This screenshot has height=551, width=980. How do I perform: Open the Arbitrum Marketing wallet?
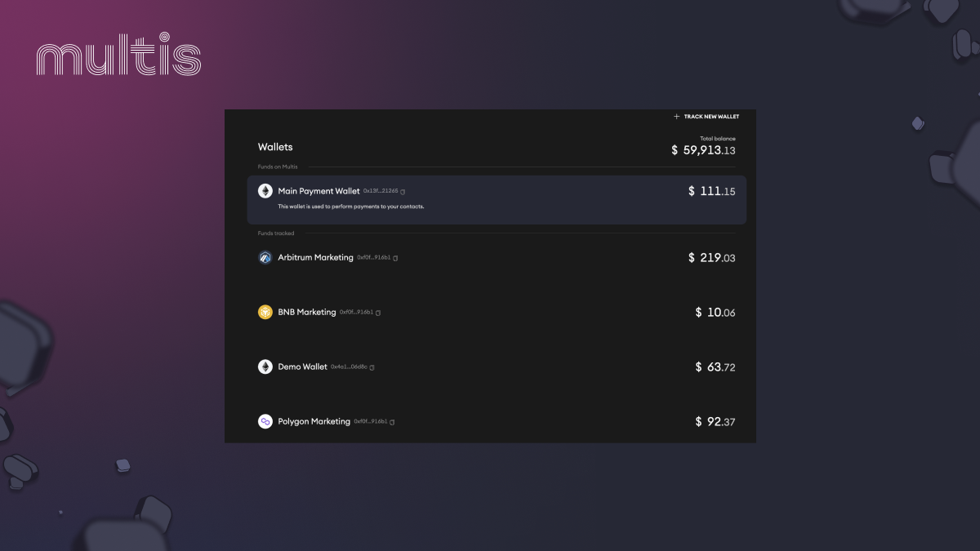pyautogui.click(x=497, y=258)
